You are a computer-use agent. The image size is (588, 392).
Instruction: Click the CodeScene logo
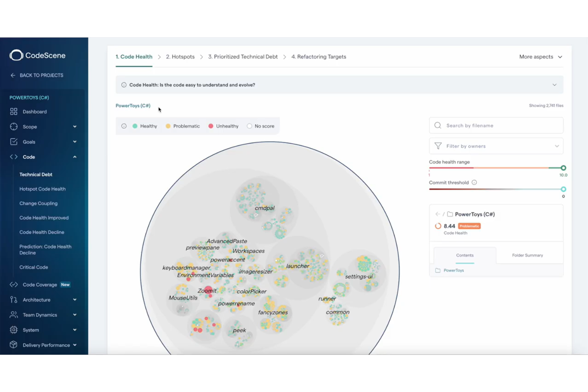click(x=37, y=55)
